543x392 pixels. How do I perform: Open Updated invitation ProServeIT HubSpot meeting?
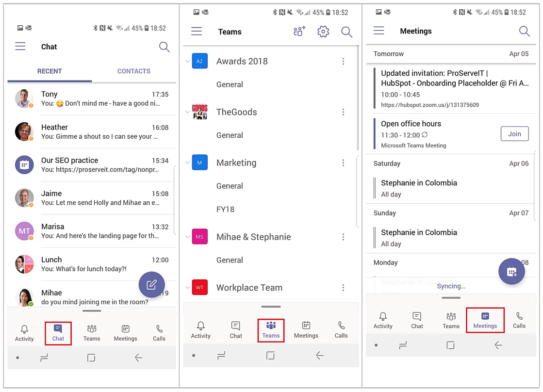[x=451, y=88]
